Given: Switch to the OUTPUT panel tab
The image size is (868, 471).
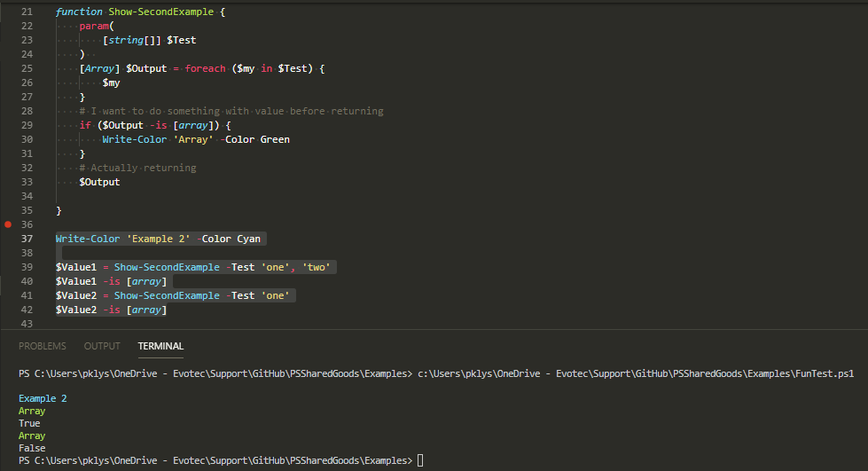Looking at the screenshot, I should [102, 346].
